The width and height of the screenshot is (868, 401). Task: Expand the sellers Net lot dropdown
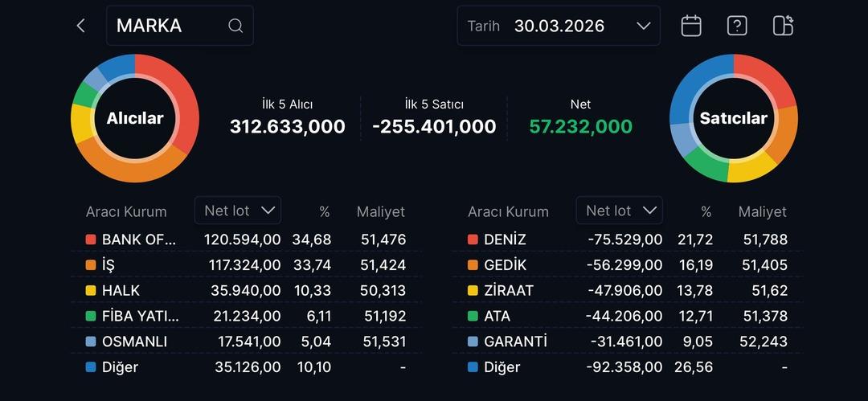(x=619, y=211)
